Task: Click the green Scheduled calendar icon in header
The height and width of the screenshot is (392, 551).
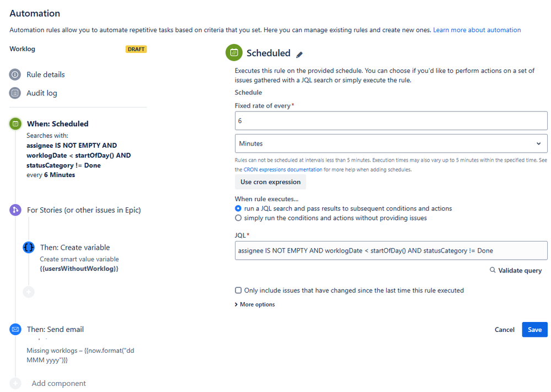Action: (234, 53)
